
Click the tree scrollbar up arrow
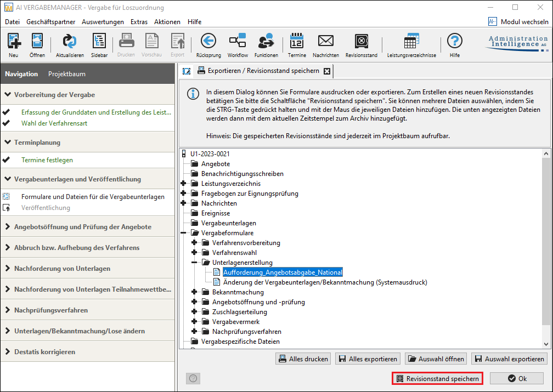tap(546, 154)
